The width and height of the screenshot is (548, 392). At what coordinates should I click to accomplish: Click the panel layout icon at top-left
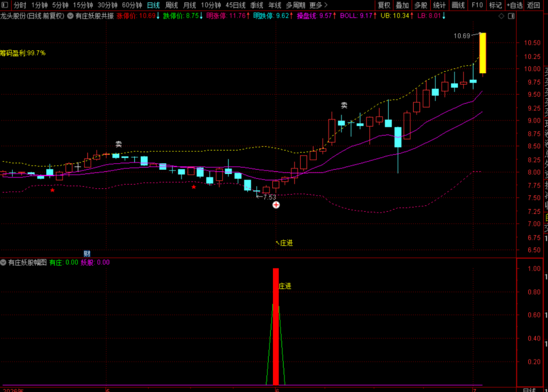(5, 5)
